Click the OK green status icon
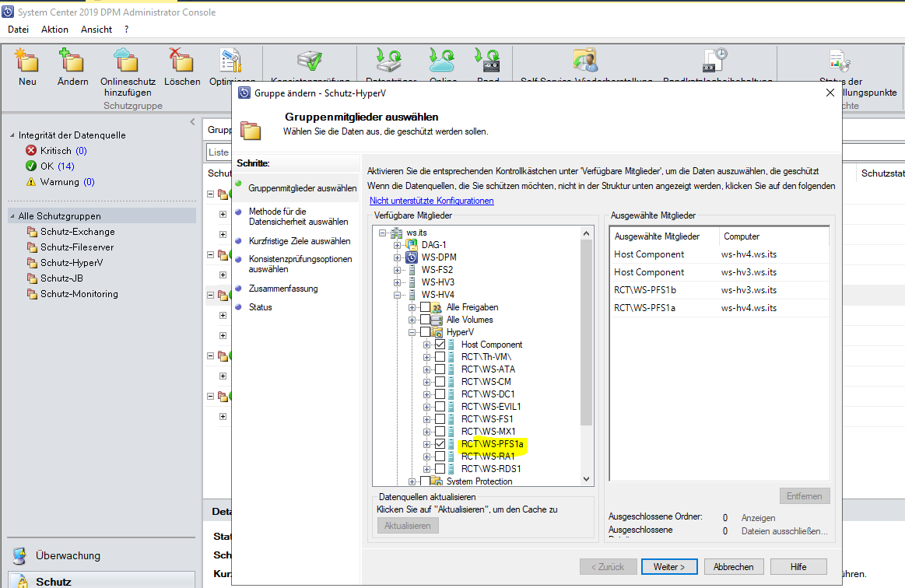Image resolution: width=905 pixels, height=588 pixels. click(31, 166)
